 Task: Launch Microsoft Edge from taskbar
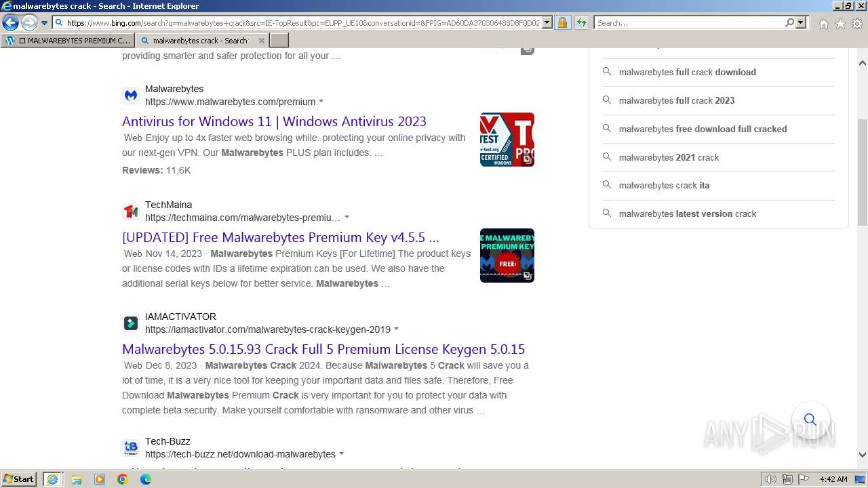[x=146, y=479]
